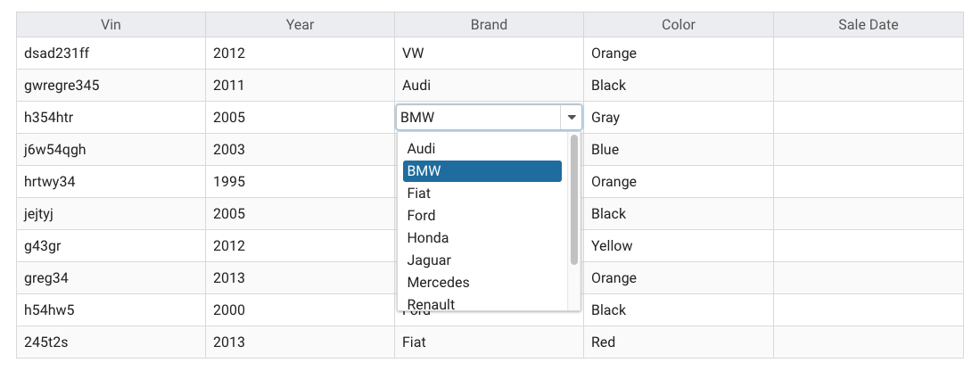Select Ford in the dropdown list
The width and height of the screenshot is (980, 371).
482,216
